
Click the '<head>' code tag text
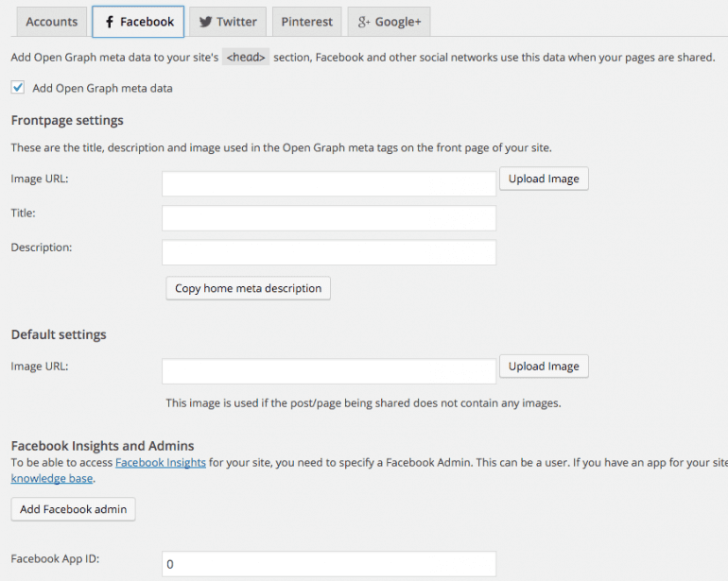pyautogui.click(x=246, y=57)
